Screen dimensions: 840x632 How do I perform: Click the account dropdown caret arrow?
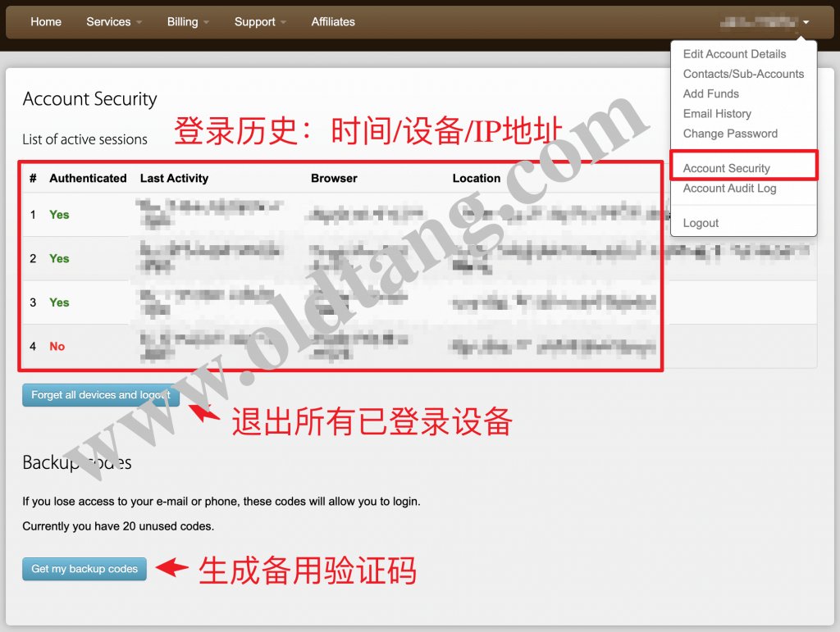click(x=806, y=23)
